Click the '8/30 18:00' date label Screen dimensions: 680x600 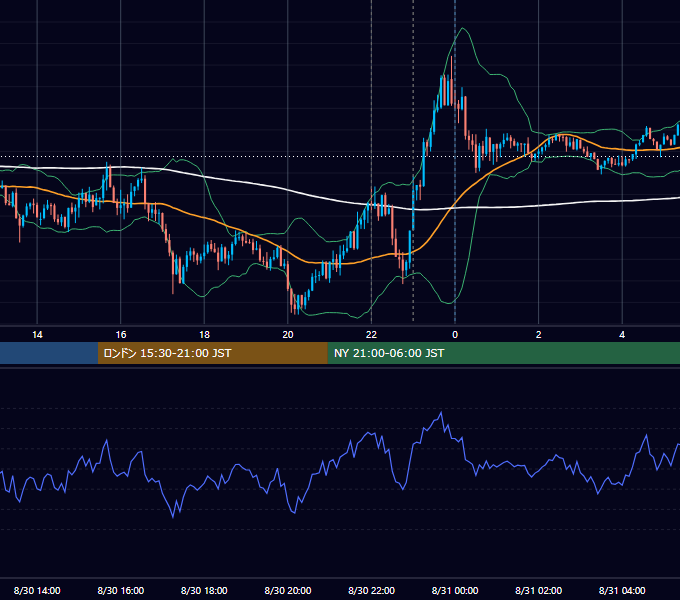[x=204, y=590]
